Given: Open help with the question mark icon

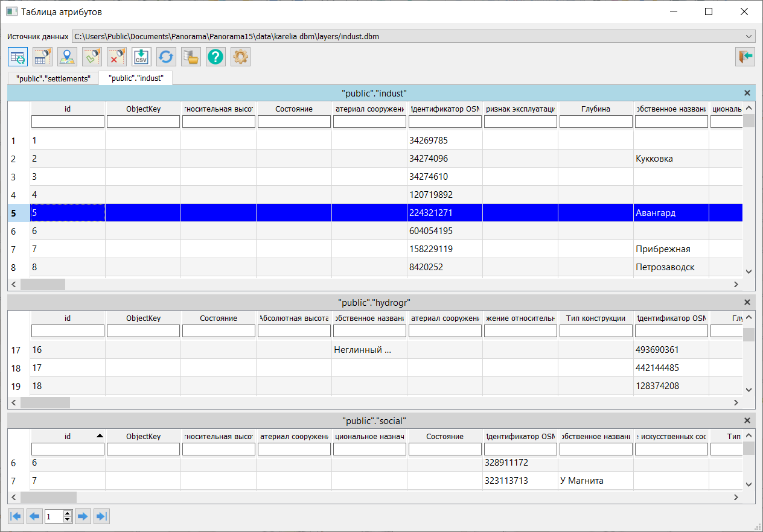Looking at the screenshot, I should 215,57.
